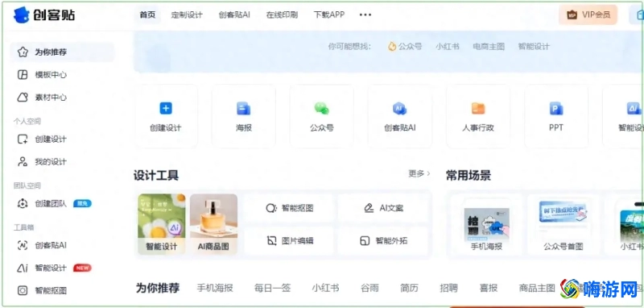Viewport: 644px width, 308px height.
Task: Open sidebar 智能抠图 tool icon
Action: [x=23, y=291]
